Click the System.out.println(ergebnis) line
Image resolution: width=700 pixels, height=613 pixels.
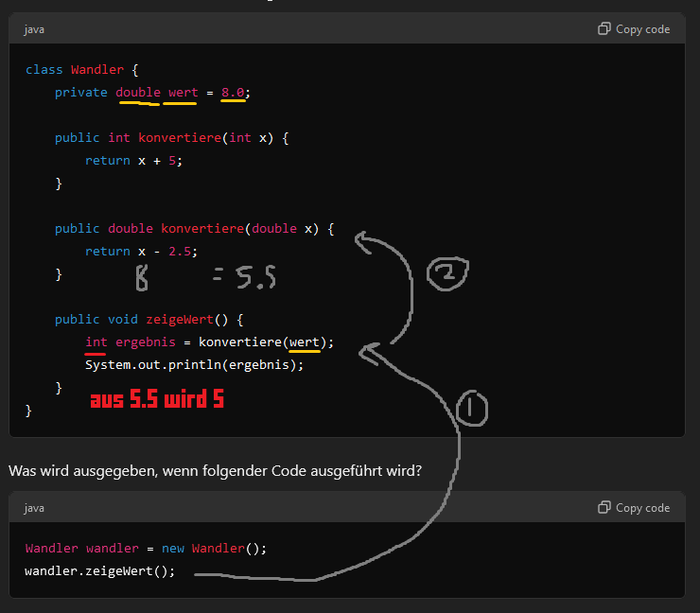(194, 365)
